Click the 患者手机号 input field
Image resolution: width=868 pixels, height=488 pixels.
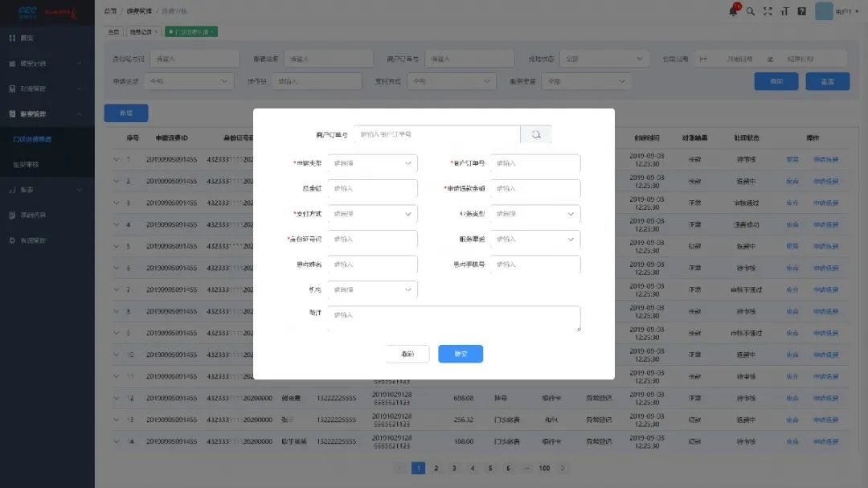(535, 265)
